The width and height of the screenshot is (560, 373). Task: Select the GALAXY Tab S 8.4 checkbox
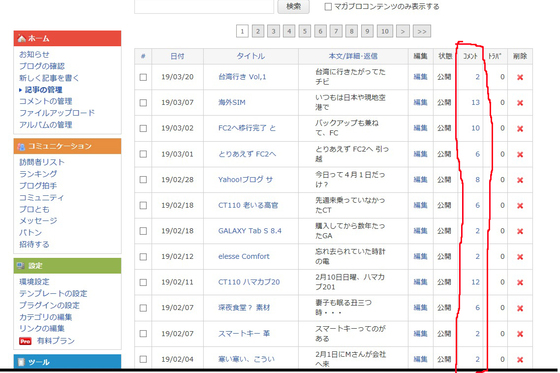click(x=143, y=231)
